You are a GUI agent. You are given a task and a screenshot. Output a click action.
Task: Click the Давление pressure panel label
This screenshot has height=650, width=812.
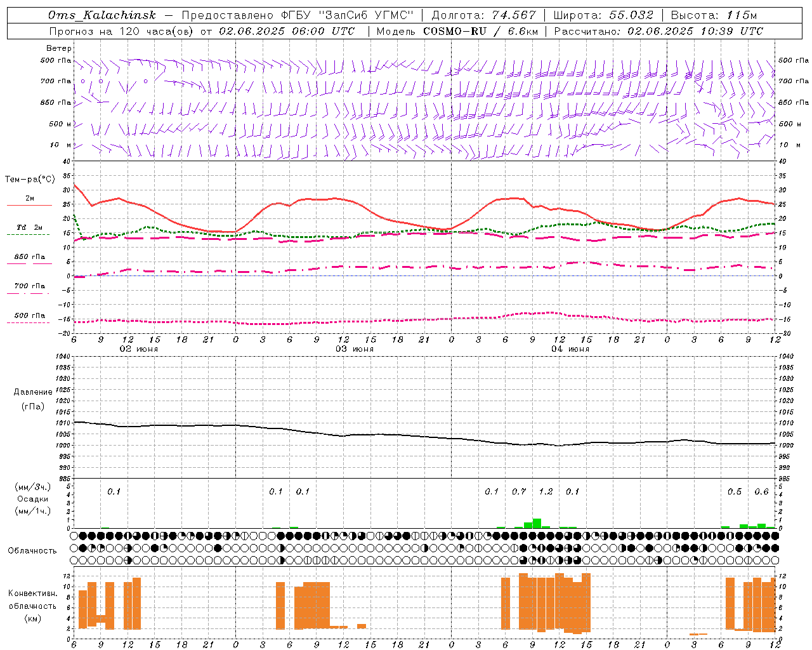tap(33, 392)
